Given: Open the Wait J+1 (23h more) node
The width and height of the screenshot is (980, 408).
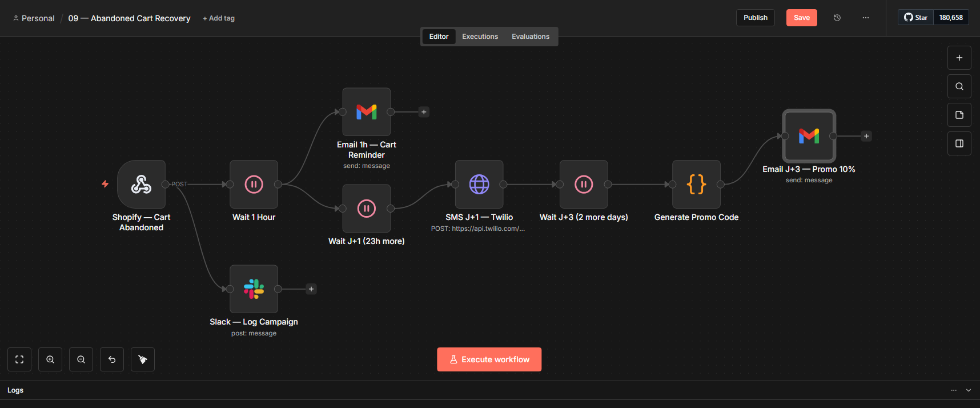Looking at the screenshot, I should coord(366,208).
